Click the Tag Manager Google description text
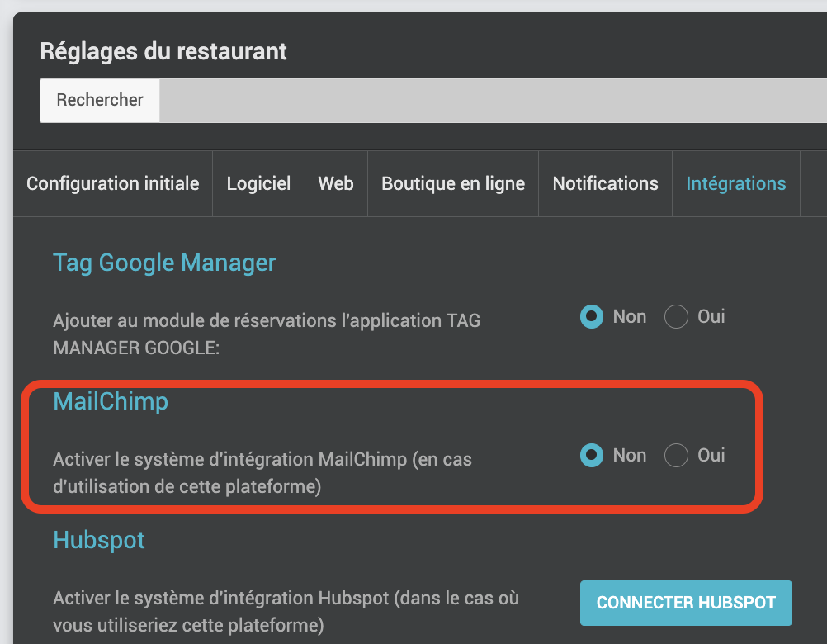The image size is (827, 644). tap(267, 334)
